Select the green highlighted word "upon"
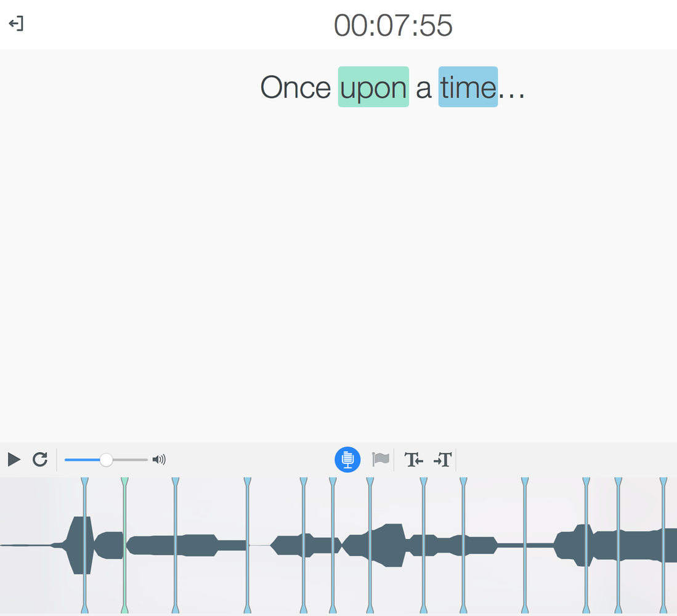Screen dimensions: 677x616 click(373, 87)
